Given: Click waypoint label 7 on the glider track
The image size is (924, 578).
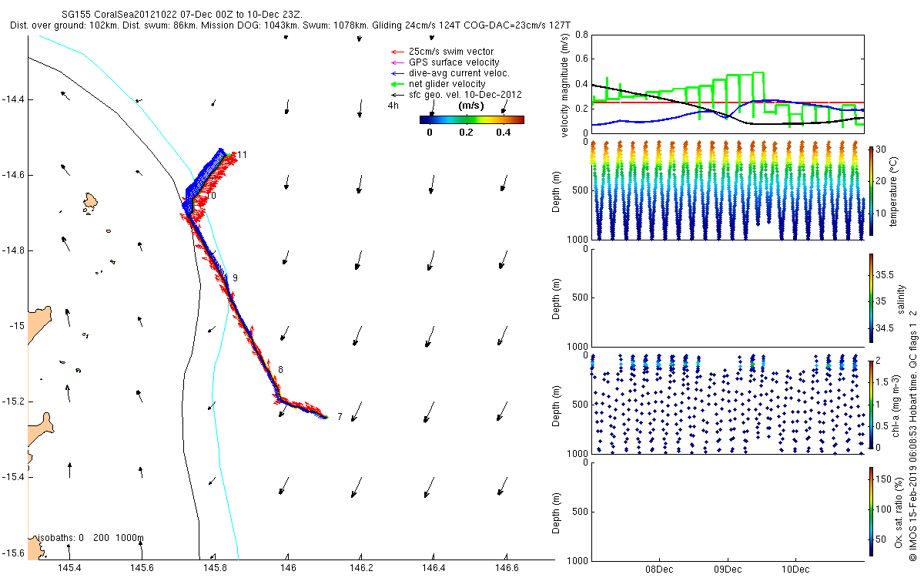Looking at the screenshot, I should 340,416.
